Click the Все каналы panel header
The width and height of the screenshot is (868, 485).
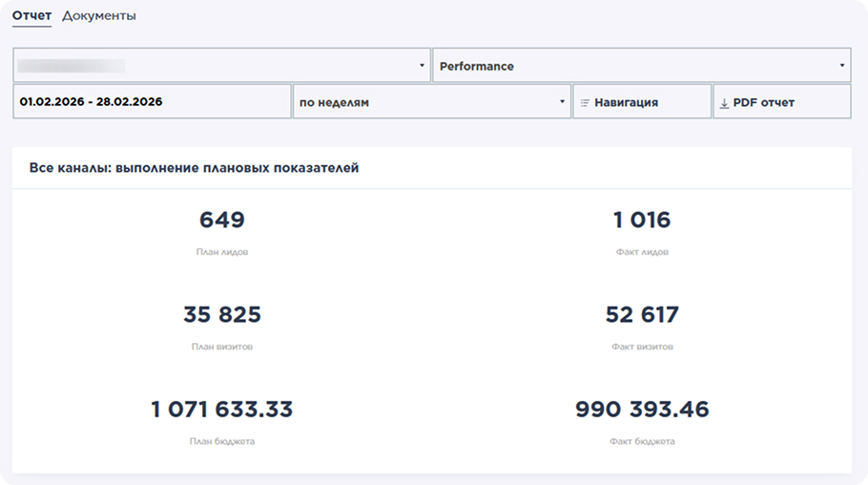pyautogui.click(x=195, y=168)
